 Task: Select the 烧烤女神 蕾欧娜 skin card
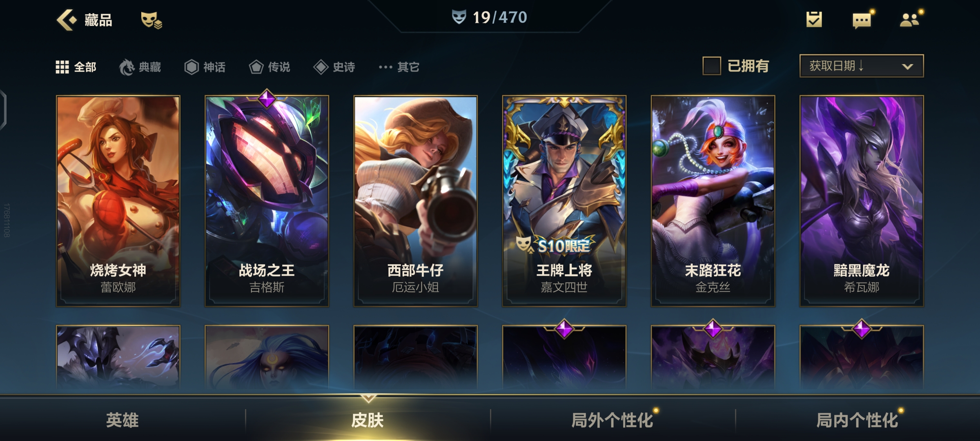118,201
